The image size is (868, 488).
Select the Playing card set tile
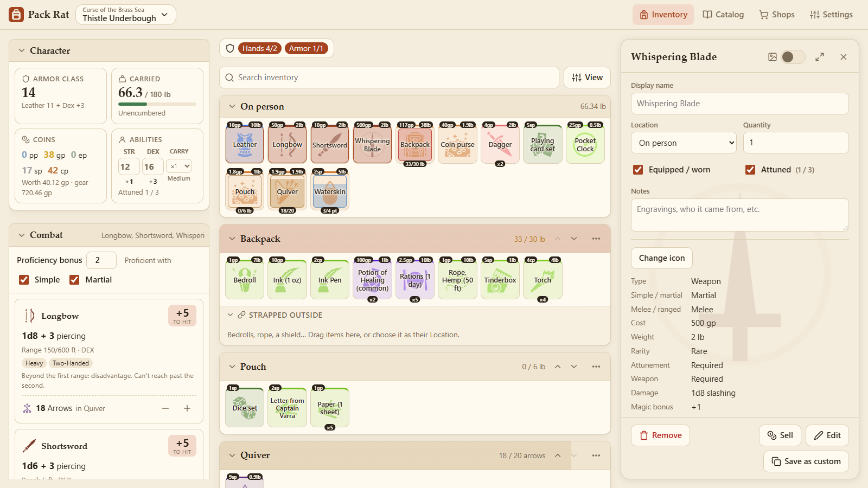[542, 144]
